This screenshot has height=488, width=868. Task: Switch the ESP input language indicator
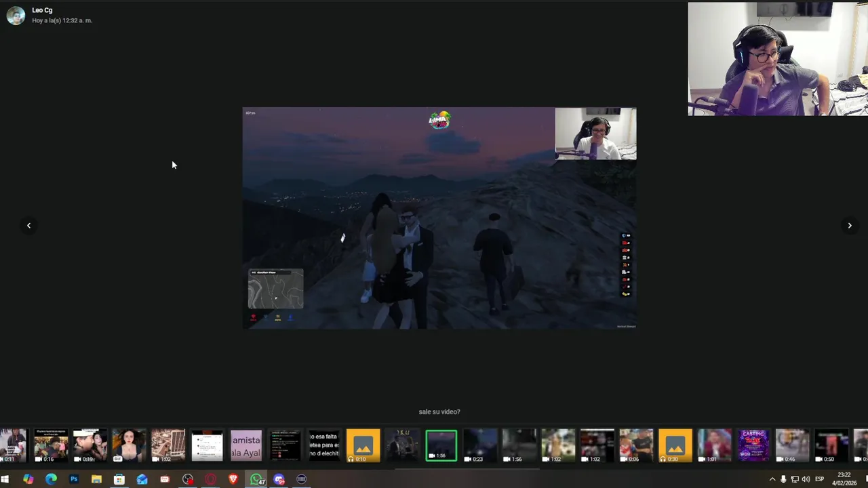point(819,479)
